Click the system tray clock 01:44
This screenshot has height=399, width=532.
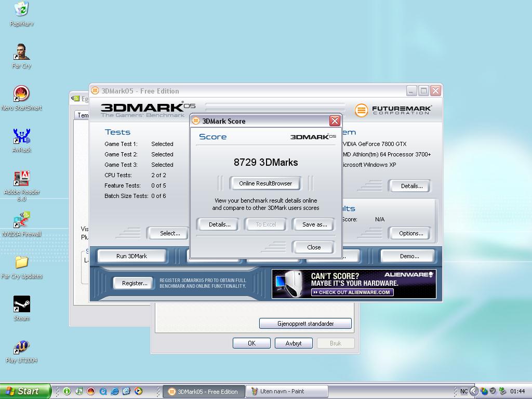[517, 391]
